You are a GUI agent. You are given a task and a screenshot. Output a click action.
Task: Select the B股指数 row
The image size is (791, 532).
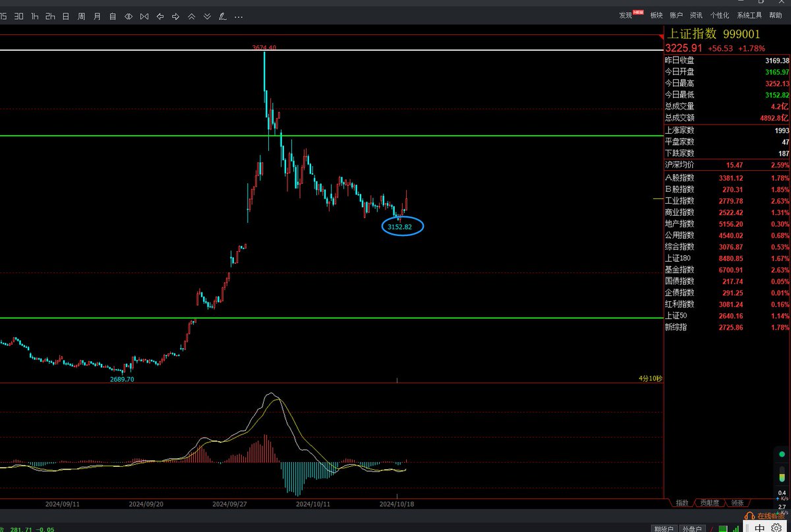coord(727,189)
